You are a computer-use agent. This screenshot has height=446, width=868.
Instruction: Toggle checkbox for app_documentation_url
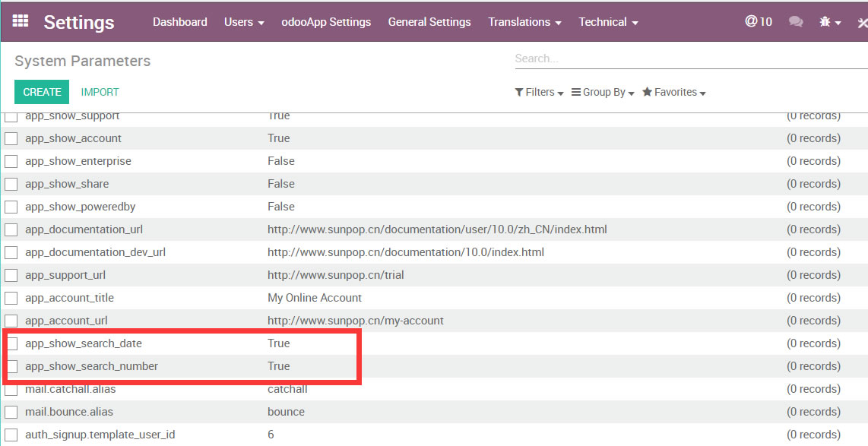[x=11, y=229]
